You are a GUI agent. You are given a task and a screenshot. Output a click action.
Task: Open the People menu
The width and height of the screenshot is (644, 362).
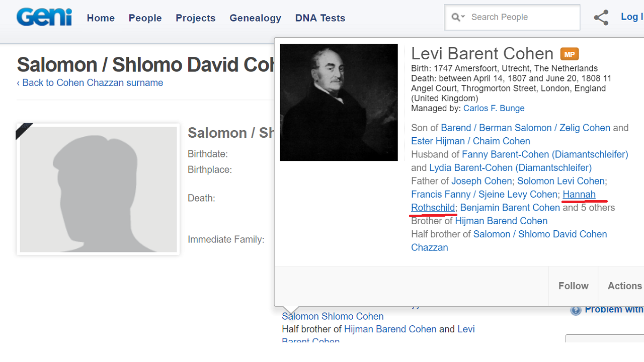pos(145,18)
